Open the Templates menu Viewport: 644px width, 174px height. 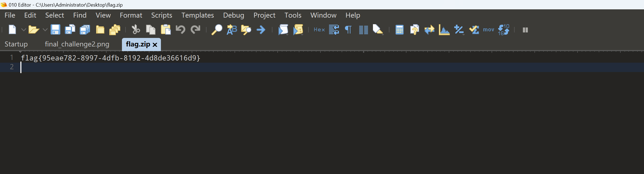pyautogui.click(x=197, y=15)
